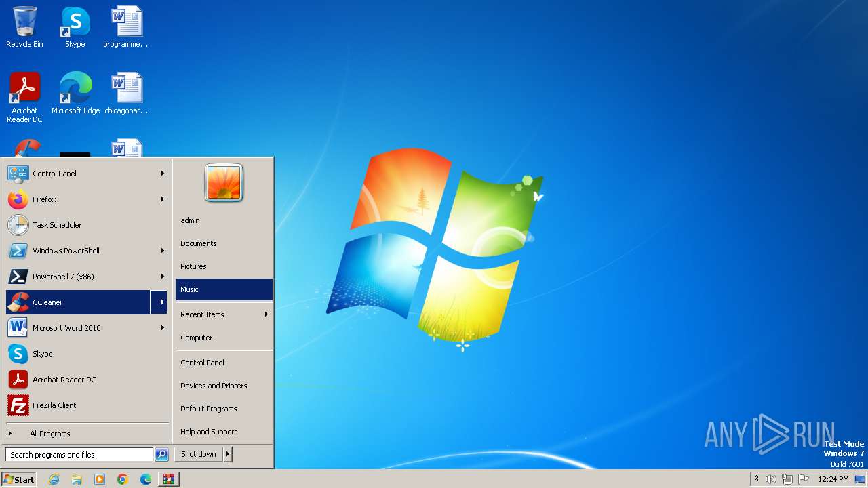Open Windows Media Player from taskbar

point(100,479)
